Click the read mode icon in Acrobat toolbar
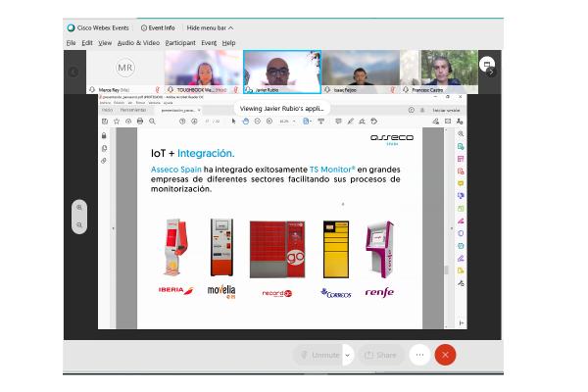 point(321,122)
